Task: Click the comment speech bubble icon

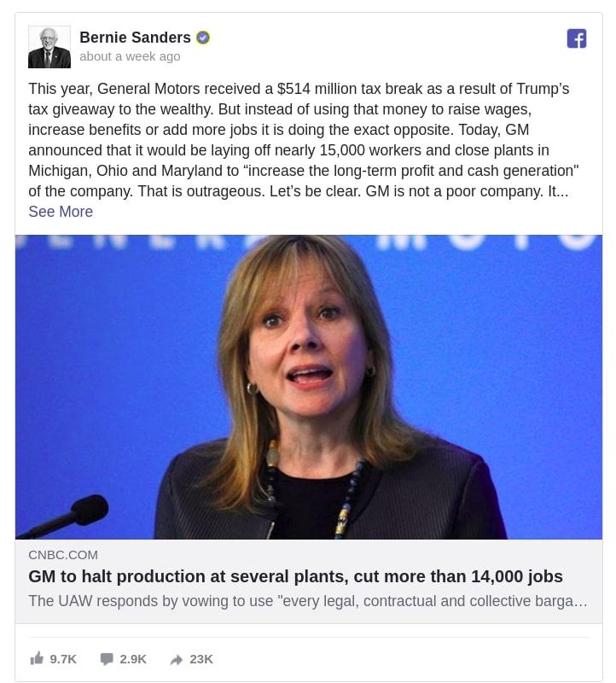Action: (107, 658)
